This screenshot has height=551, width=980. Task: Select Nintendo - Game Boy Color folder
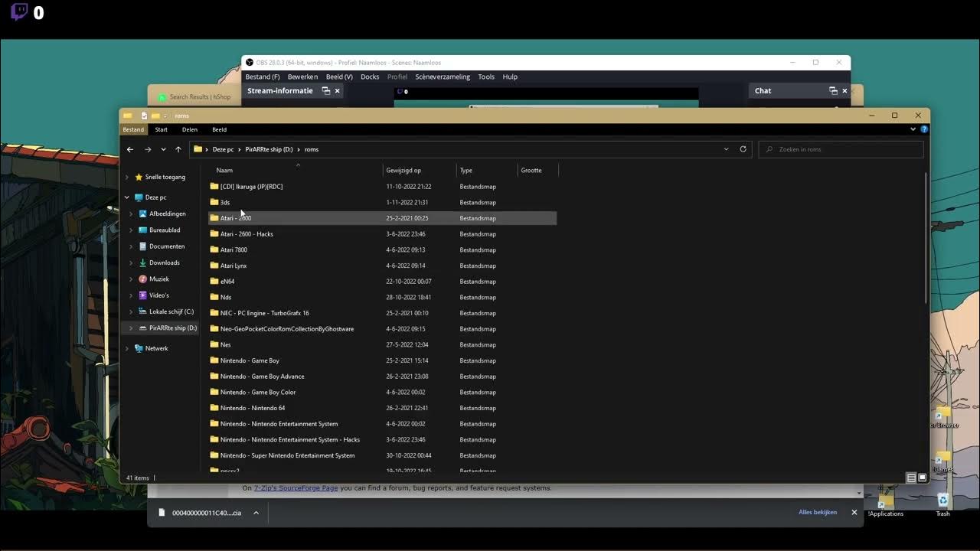[x=258, y=392]
